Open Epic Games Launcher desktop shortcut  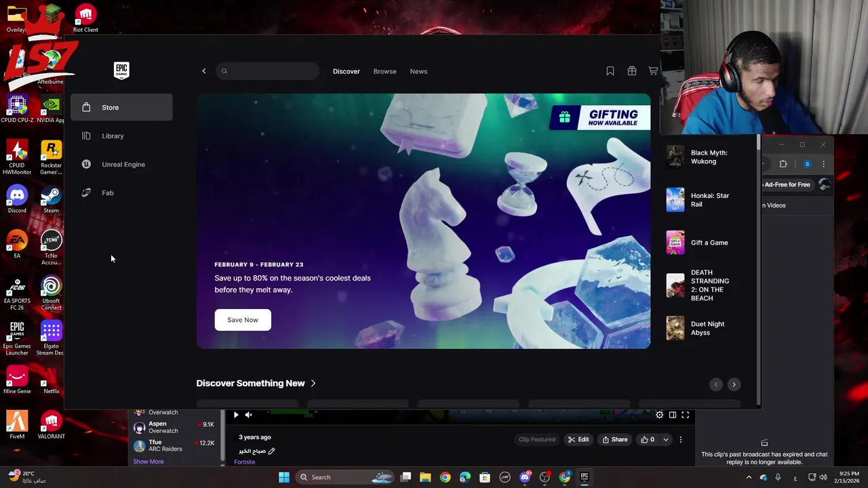tap(17, 338)
